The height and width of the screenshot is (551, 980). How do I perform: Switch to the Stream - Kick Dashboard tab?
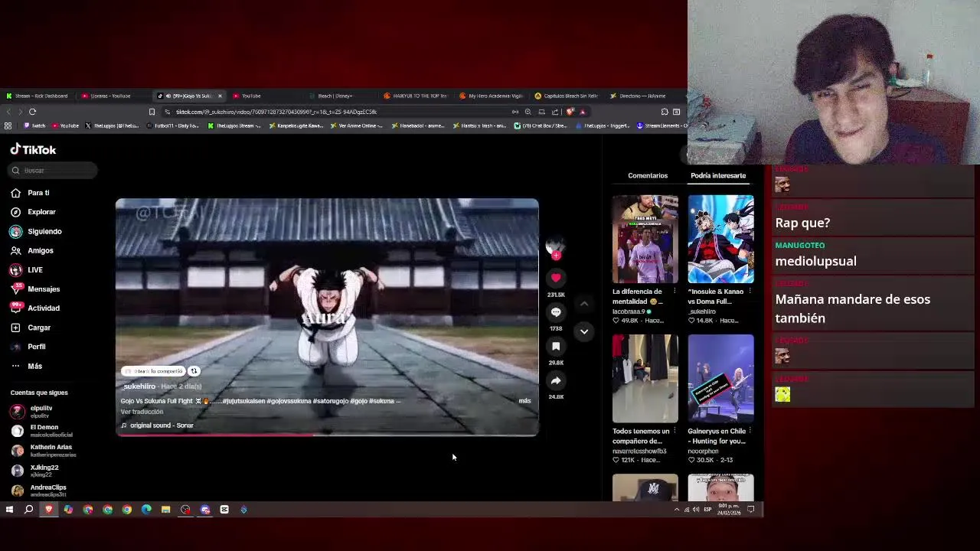click(38, 96)
